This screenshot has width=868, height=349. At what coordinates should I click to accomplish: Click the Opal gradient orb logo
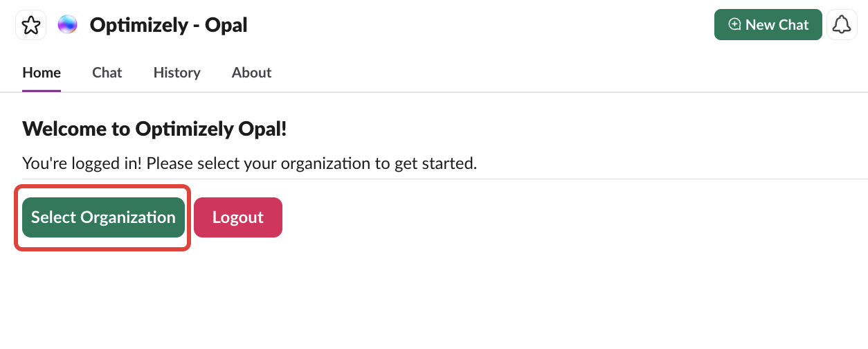[68, 25]
